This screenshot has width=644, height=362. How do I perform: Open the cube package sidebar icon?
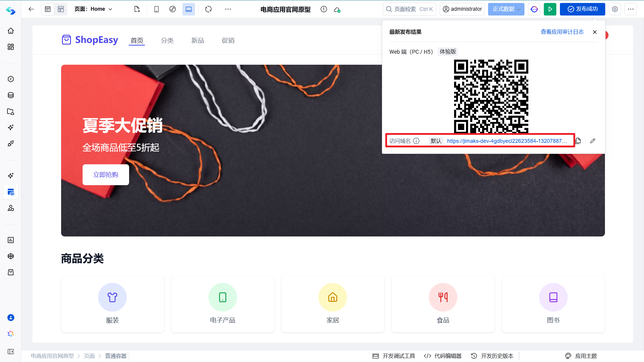(x=11, y=256)
